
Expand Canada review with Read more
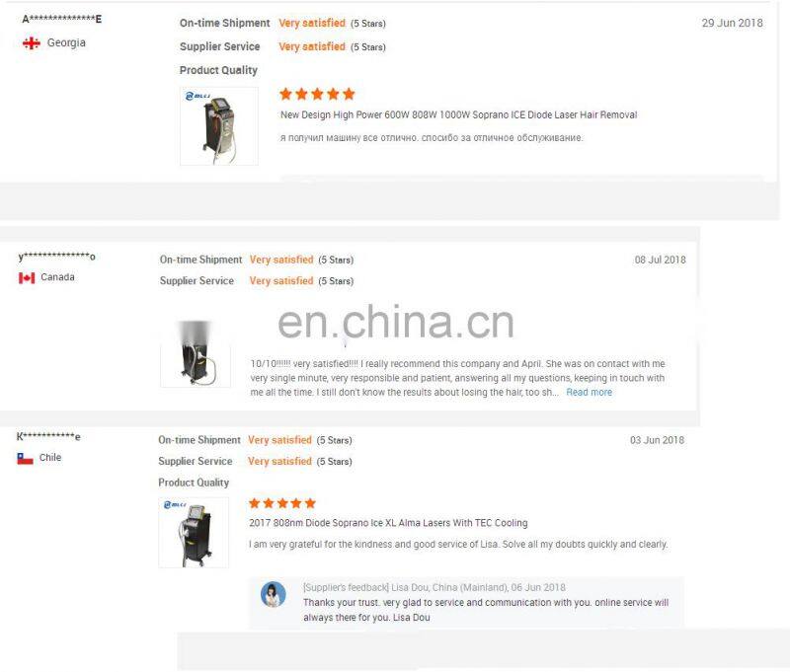click(x=589, y=392)
